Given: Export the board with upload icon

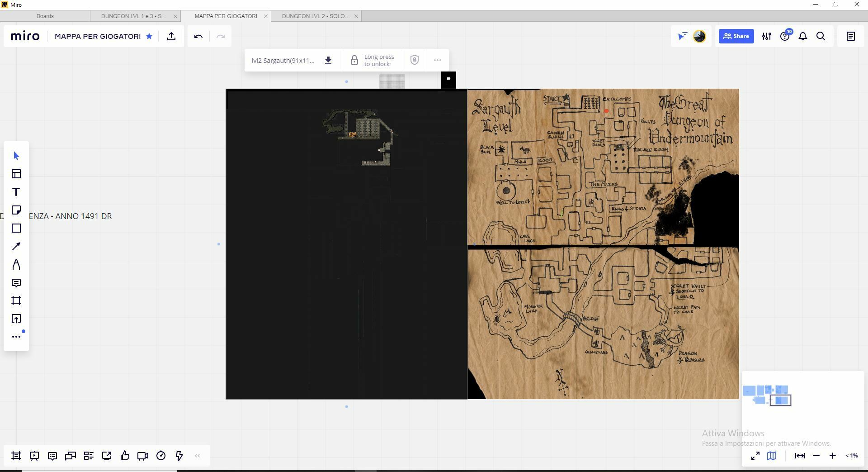Looking at the screenshot, I should (171, 36).
